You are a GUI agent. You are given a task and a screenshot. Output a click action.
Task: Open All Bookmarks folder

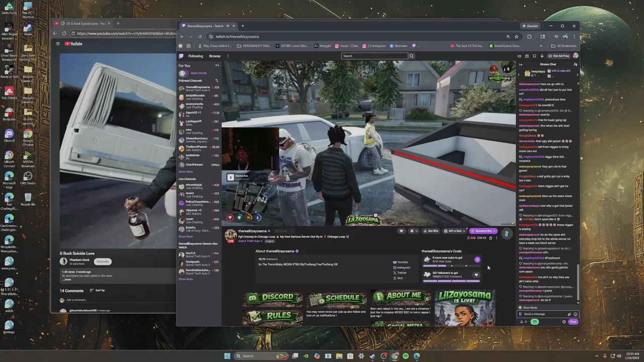point(562,46)
